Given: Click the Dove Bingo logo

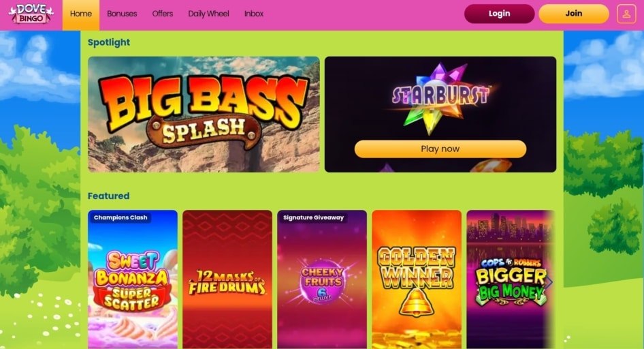Looking at the screenshot, I should pyautogui.click(x=31, y=14).
